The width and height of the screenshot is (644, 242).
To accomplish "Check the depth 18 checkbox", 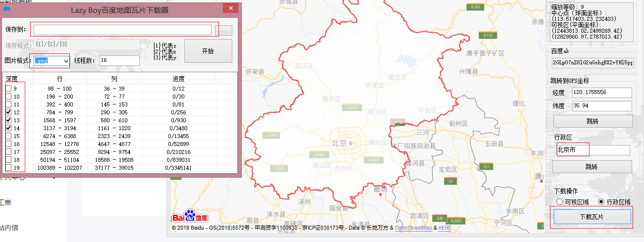I will coord(9,160).
